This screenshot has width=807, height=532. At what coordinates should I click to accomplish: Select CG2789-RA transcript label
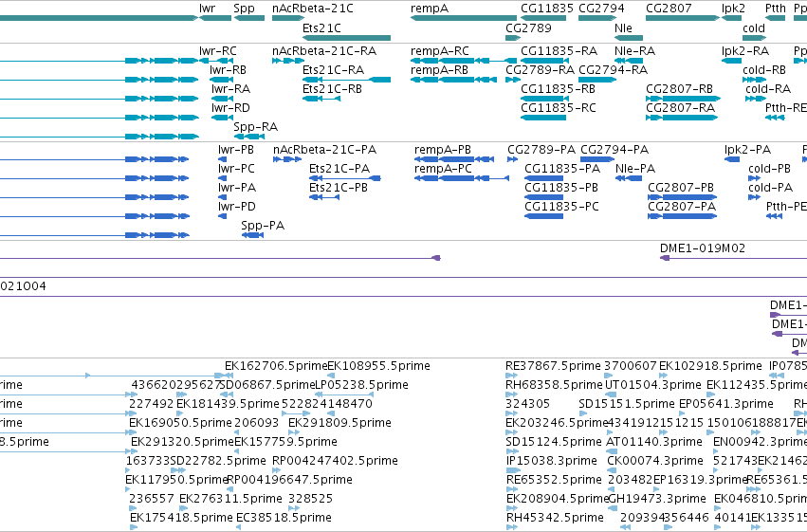tap(540, 69)
